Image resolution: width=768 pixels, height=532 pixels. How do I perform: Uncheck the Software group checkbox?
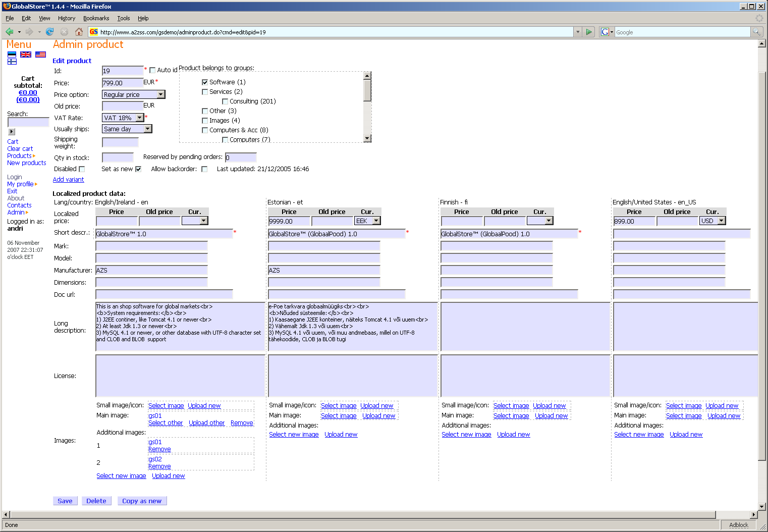205,82
